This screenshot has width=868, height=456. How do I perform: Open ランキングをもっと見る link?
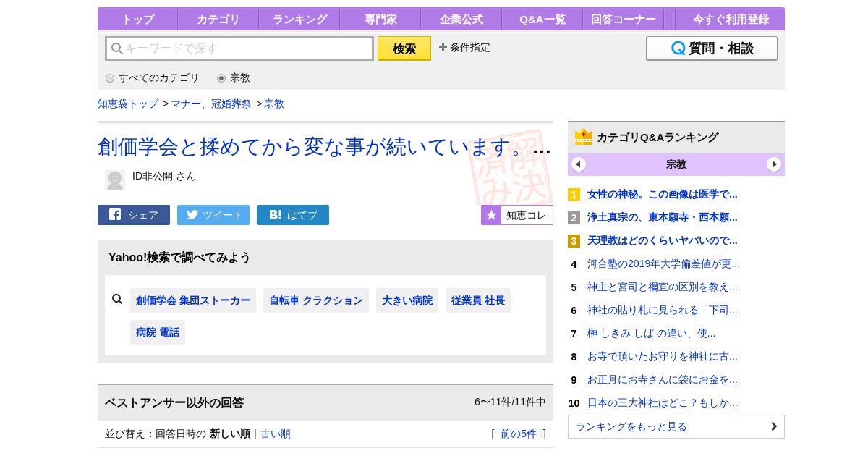pyautogui.click(x=676, y=426)
